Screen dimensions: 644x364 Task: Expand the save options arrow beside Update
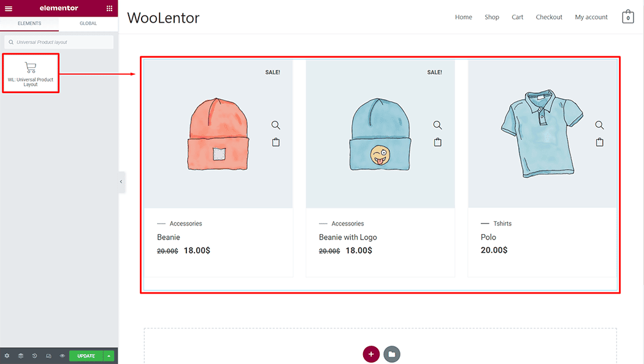(109, 356)
